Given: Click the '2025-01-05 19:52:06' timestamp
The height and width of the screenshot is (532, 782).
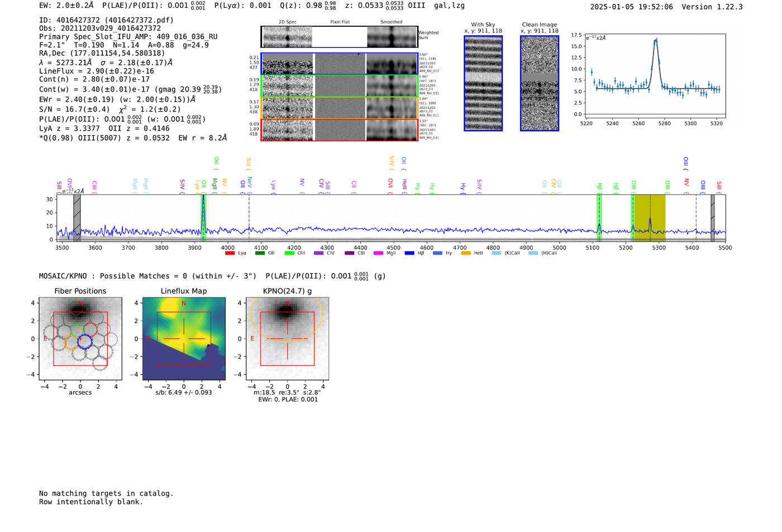Looking at the screenshot, I should (x=632, y=7).
